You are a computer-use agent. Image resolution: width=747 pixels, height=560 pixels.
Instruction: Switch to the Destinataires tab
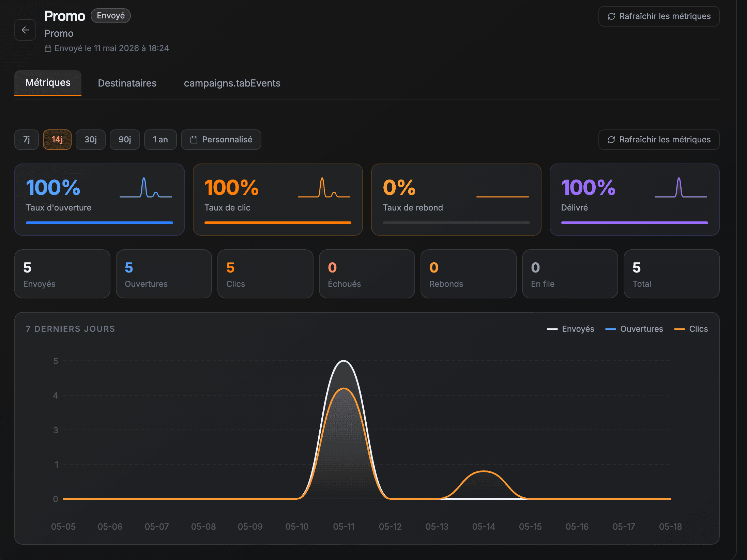[127, 83]
